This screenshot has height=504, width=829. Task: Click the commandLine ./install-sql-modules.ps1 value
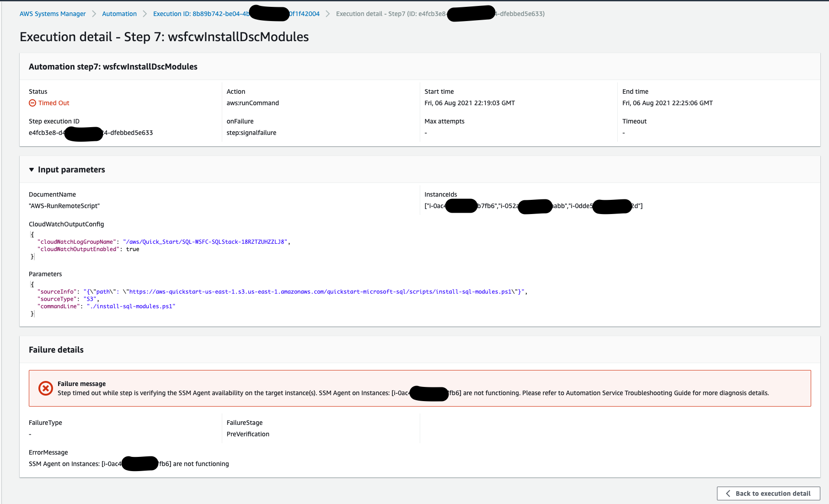(131, 306)
